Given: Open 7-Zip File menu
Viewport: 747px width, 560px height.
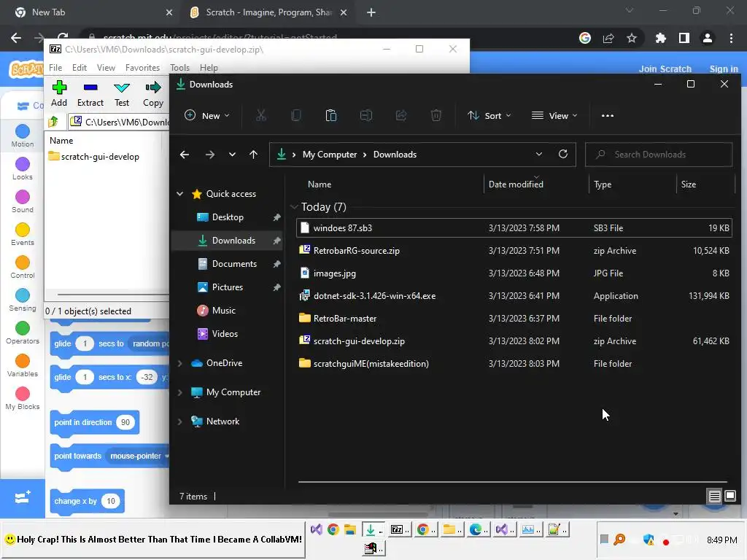Looking at the screenshot, I should tap(55, 68).
